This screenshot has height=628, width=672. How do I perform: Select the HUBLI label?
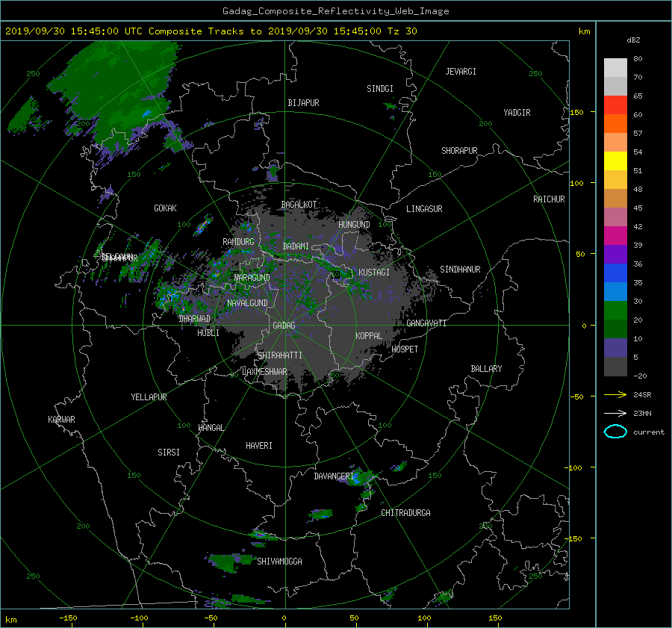[208, 333]
